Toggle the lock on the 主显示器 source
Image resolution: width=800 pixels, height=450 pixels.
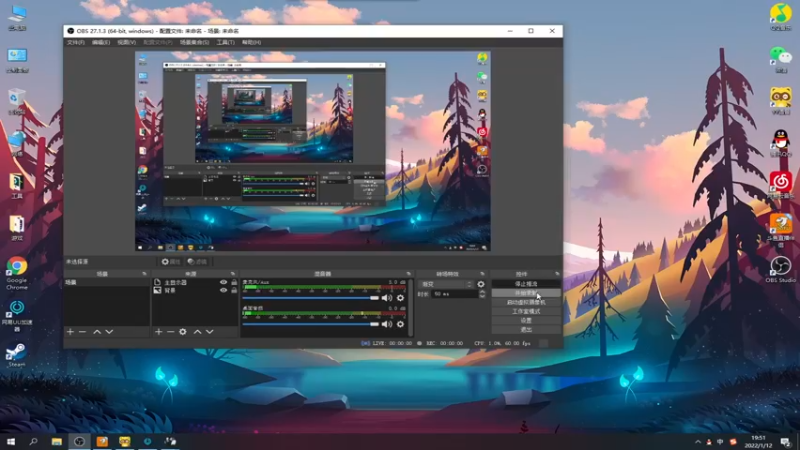[234, 282]
